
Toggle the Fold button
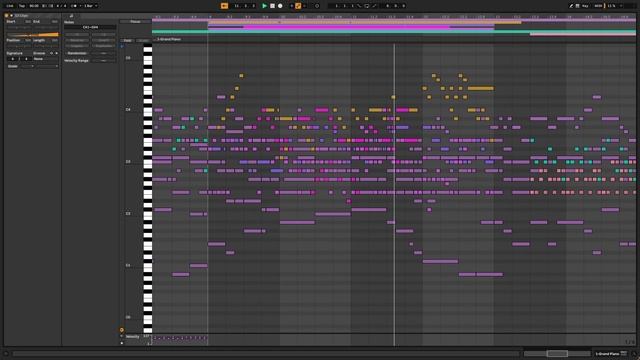tap(127, 40)
